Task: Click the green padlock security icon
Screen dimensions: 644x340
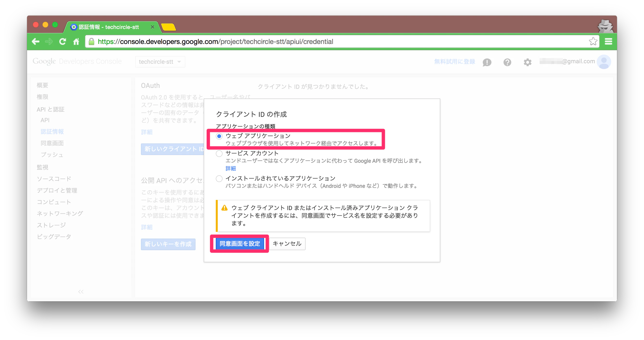Action: pyautogui.click(x=91, y=41)
